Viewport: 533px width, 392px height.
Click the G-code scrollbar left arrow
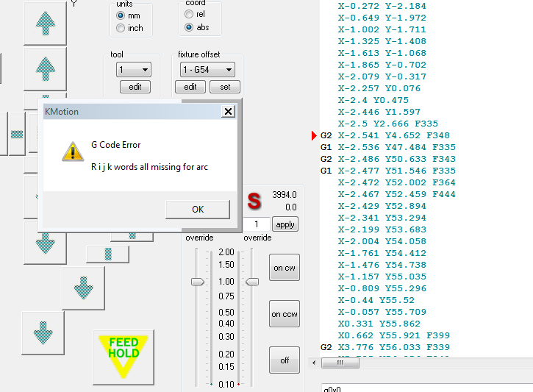[x=314, y=363]
